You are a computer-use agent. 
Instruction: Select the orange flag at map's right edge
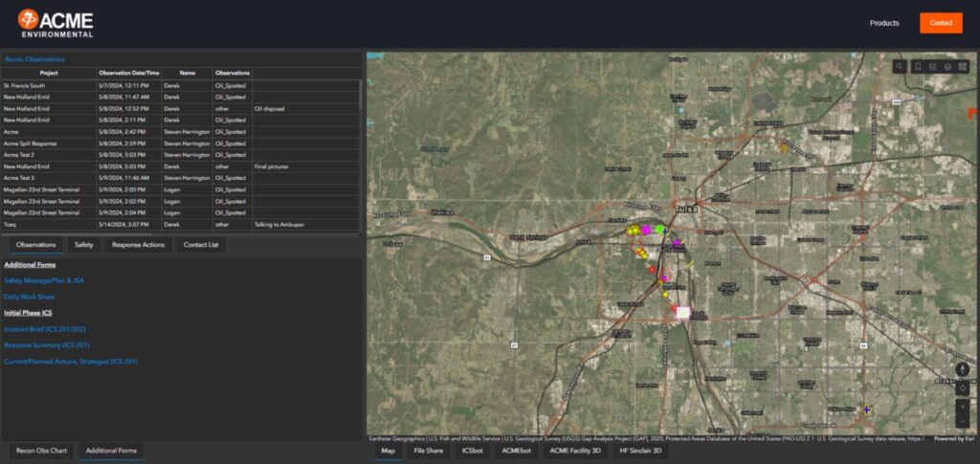point(972,113)
